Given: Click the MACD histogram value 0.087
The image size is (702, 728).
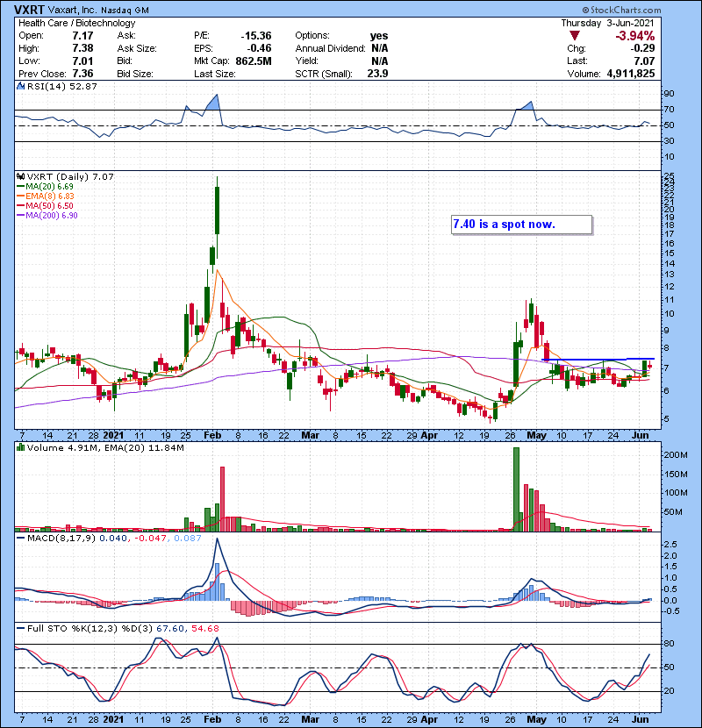Looking at the screenshot, I should pos(188,539).
